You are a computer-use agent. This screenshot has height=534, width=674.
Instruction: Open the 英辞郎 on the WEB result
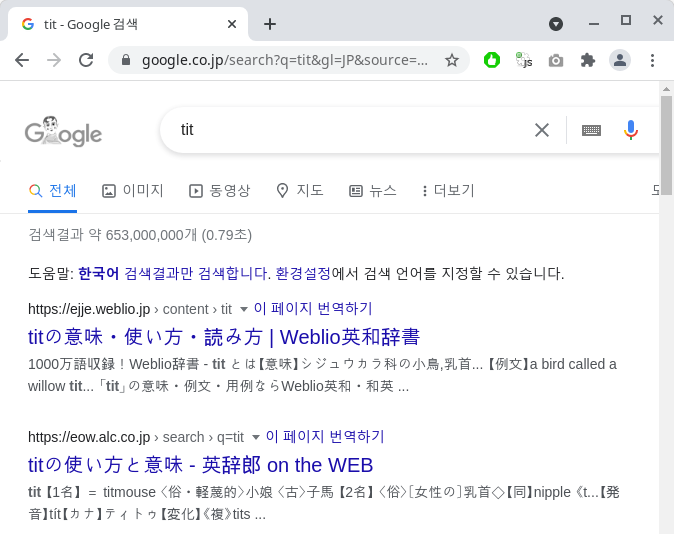pyautogui.click(x=200, y=465)
